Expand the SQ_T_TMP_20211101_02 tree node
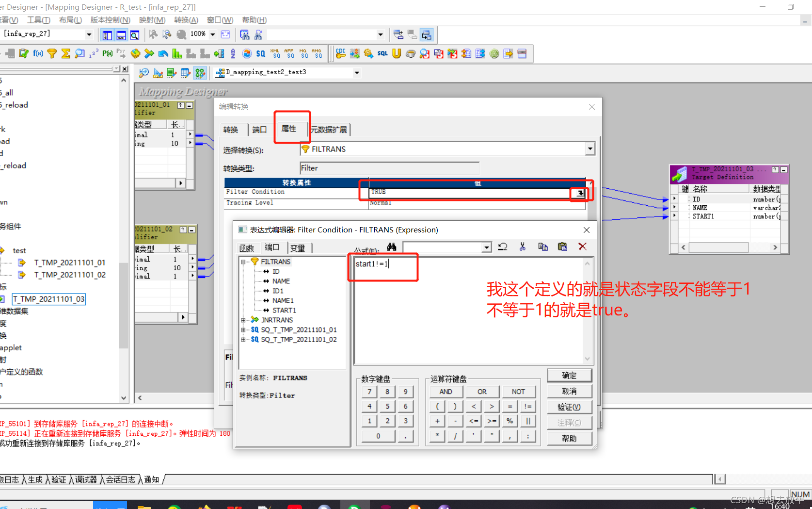The image size is (812, 509). [x=243, y=339]
